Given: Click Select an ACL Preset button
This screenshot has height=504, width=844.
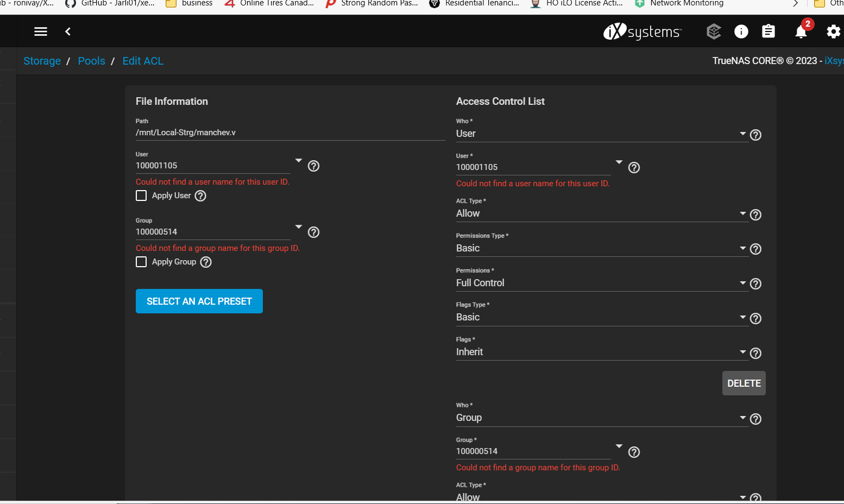Looking at the screenshot, I should click(199, 301).
